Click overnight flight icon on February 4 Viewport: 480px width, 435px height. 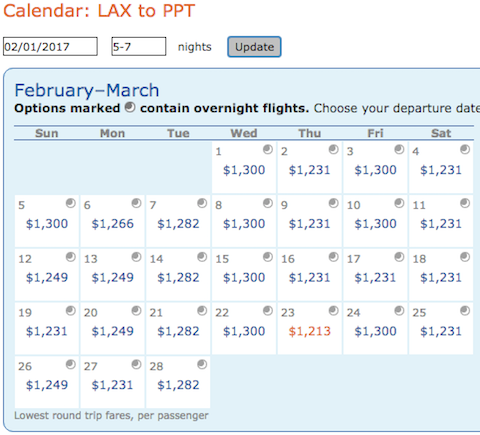pyautogui.click(x=465, y=149)
